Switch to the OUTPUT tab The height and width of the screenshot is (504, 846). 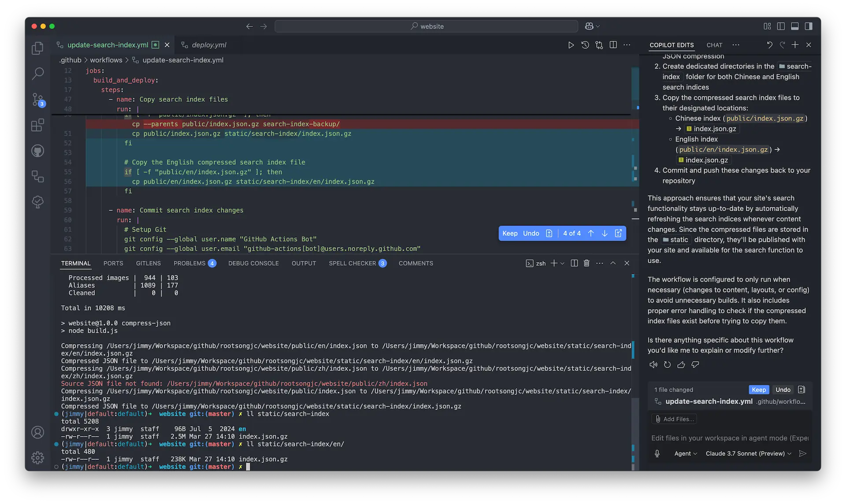coord(304,263)
